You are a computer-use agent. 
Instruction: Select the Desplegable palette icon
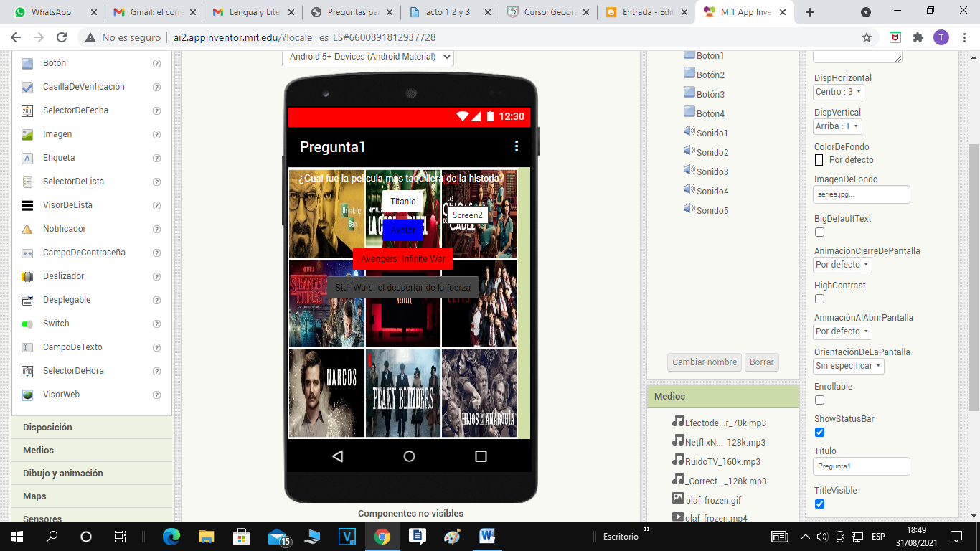27,300
